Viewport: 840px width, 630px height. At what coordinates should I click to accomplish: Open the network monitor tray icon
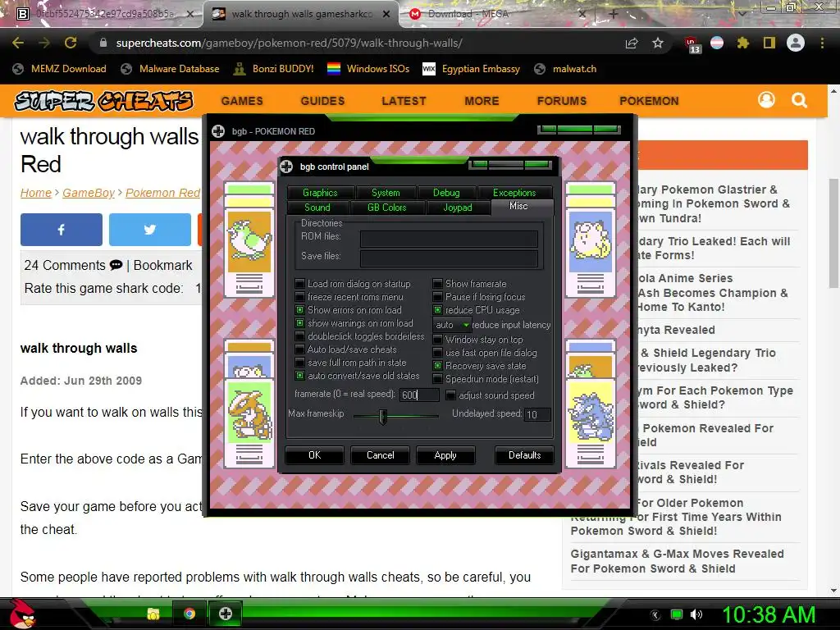(x=677, y=614)
